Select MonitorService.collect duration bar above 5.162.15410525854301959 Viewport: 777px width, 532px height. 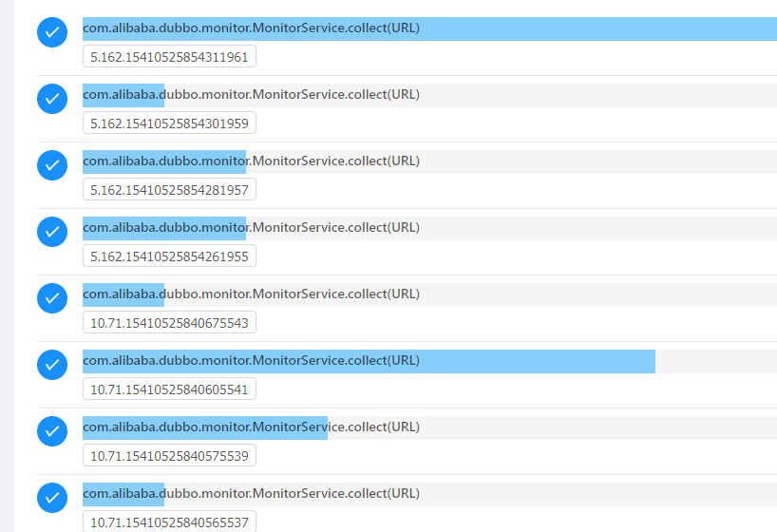(x=429, y=95)
